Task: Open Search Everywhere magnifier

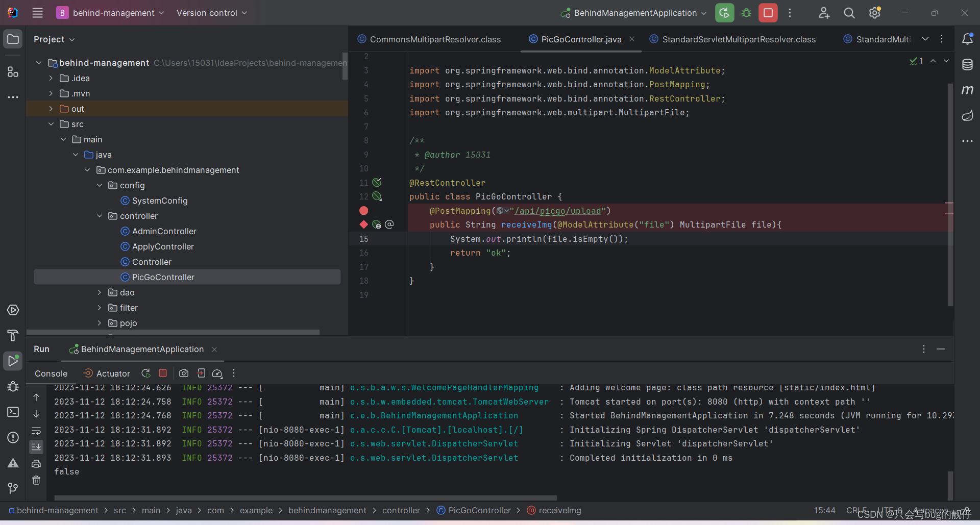Action: pos(849,13)
